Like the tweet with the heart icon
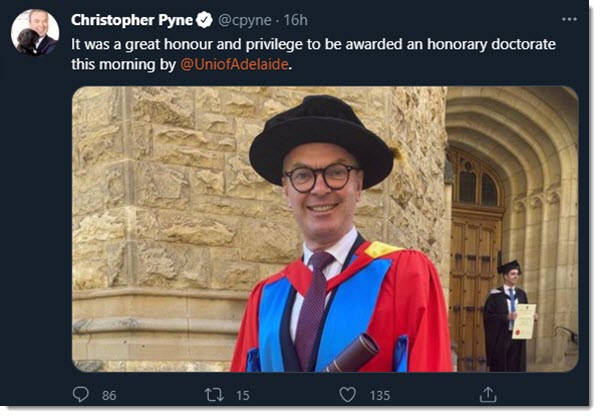This screenshot has height=416, width=600. (x=347, y=394)
